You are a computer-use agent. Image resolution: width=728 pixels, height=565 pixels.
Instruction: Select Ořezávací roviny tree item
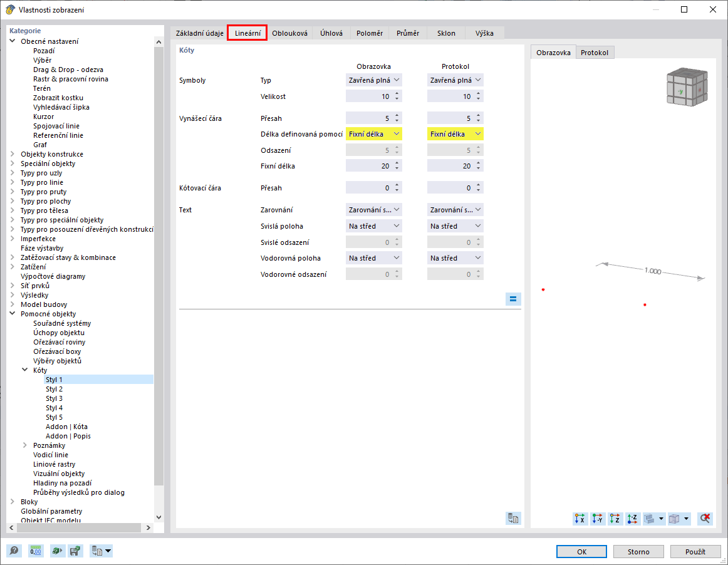[x=59, y=342]
